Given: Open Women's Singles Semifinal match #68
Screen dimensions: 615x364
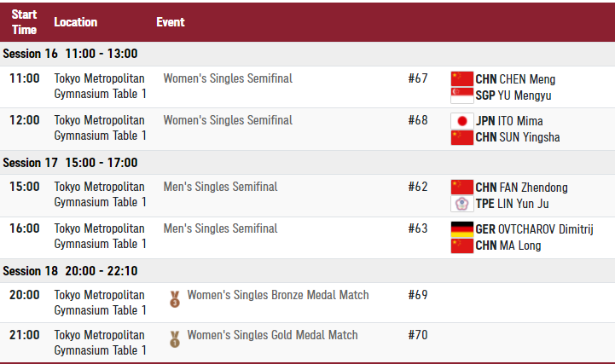Looking at the screenshot, I should coord(228,120).
